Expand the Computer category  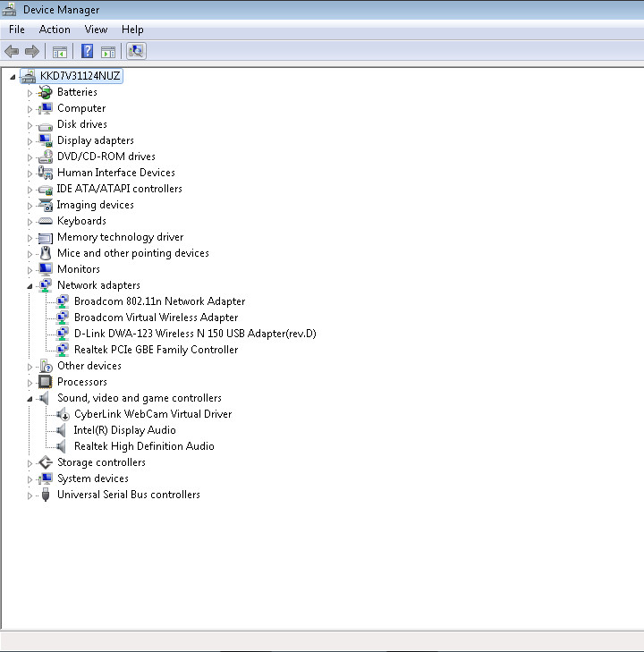(x=30, y=109)
